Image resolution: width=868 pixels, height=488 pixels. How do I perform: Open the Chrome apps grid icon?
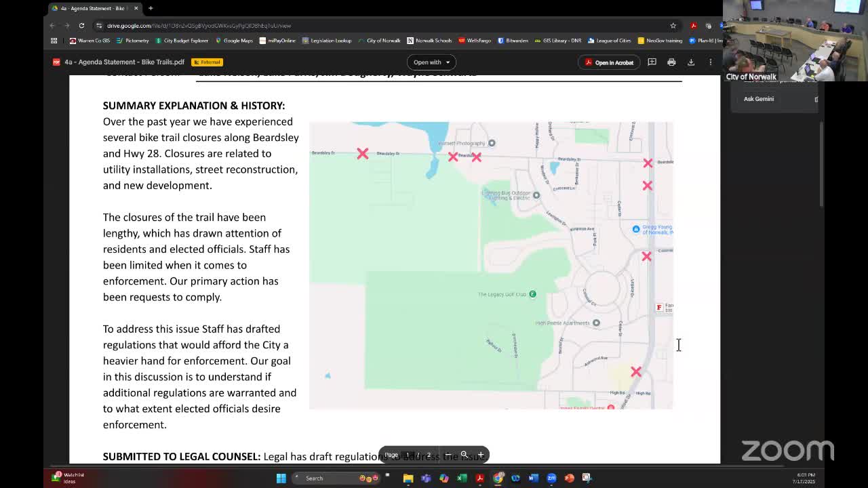point(54,41)
